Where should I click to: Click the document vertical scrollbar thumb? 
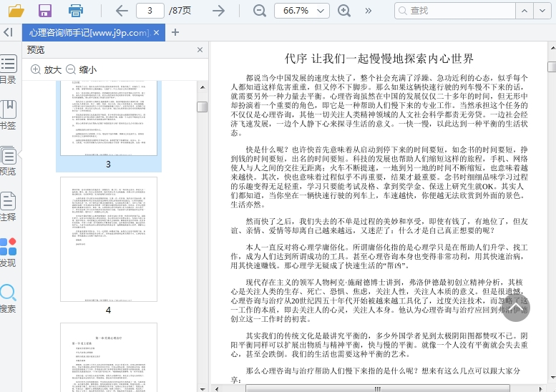coord(552,67)
